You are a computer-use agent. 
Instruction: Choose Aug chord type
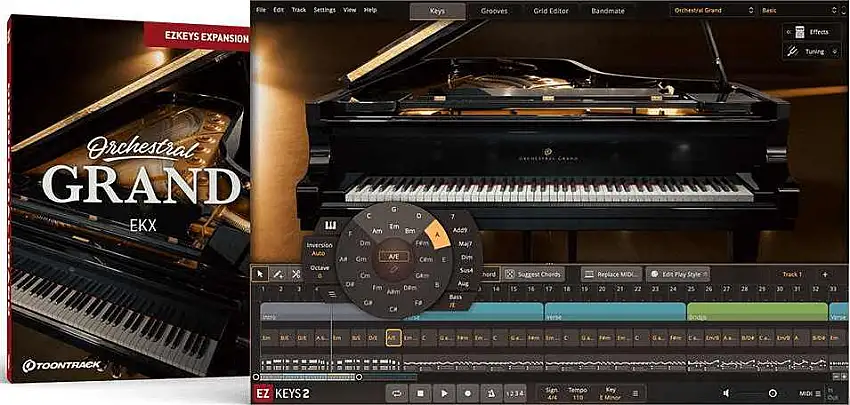[463, 283]
